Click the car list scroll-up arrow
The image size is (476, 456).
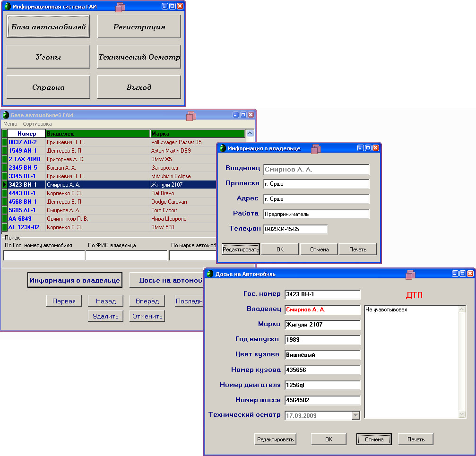[x=250, y=133]
